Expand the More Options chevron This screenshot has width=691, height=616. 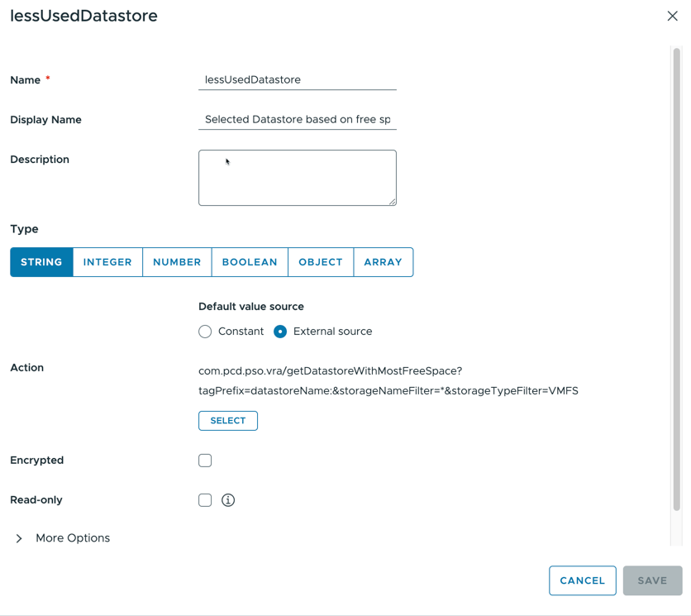[x=19, y=538]
